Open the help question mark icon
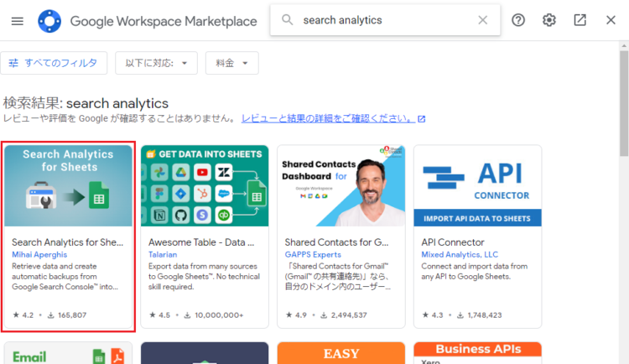Viewport: 629px width, 364px height. (x=518, y=20)
